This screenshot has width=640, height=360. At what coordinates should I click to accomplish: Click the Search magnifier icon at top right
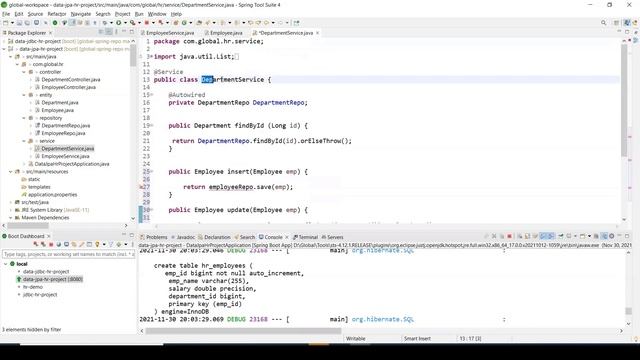tap(603, 23)
